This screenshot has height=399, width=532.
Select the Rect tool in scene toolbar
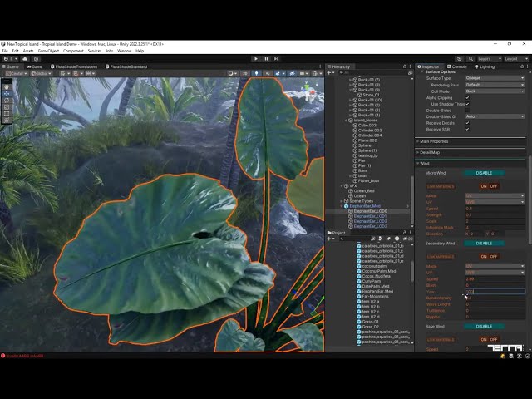coord(7,114)
